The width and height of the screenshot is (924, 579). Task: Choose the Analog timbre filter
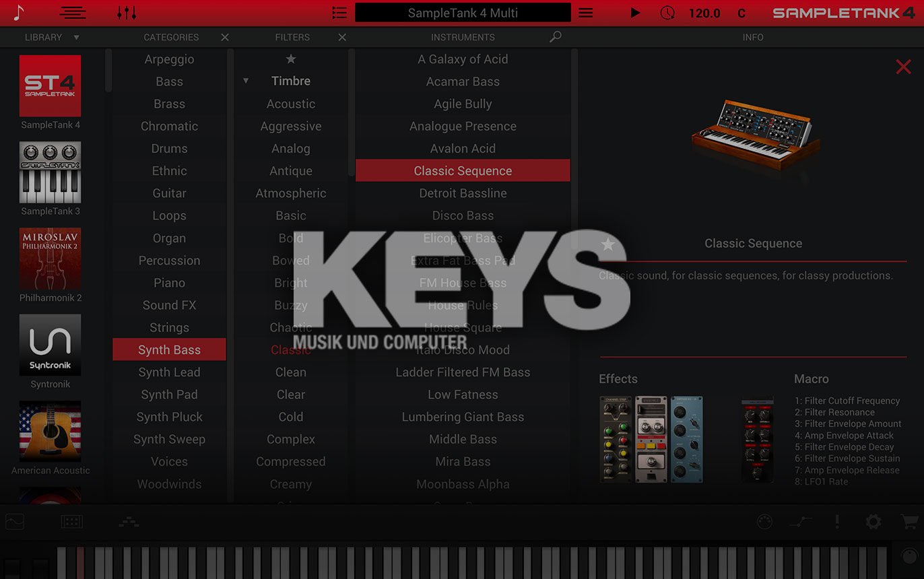pyautogui.click(x=291, y=149)
